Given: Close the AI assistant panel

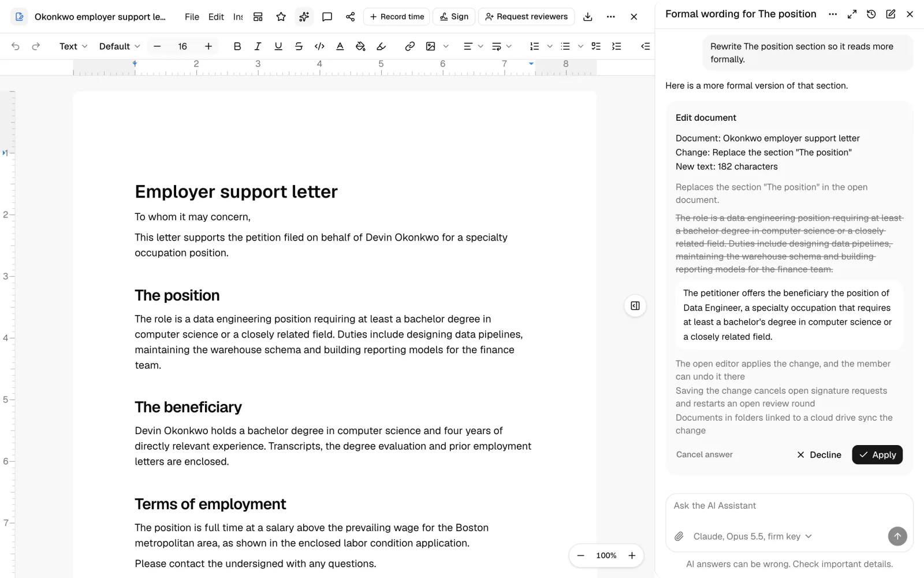Looking at the screenshot, I should tap(910, 14).
